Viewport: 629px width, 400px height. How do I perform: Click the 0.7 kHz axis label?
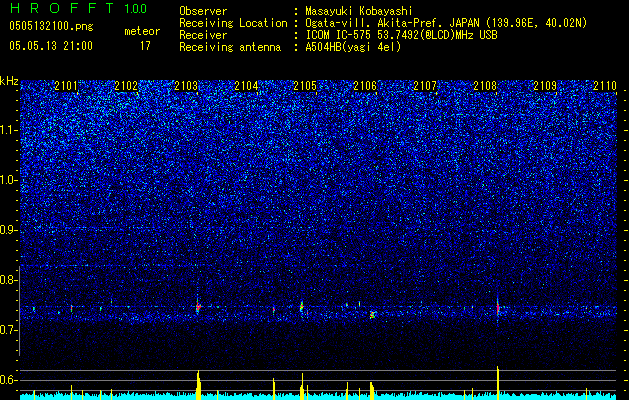9,330
